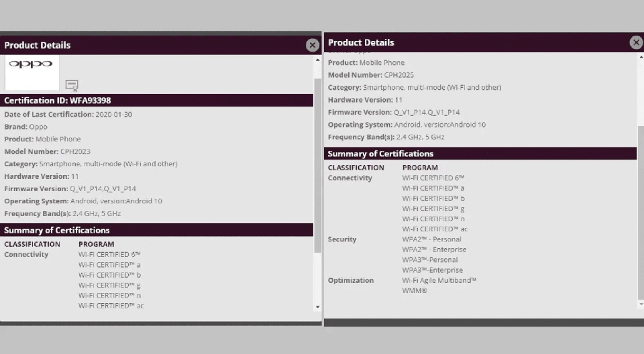Select date value 2020-01-30
Viewport: 644px width, 354px height.
[x=114, y=115]
